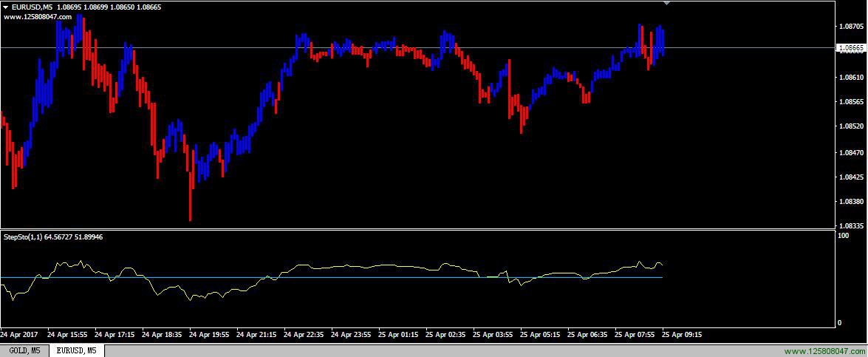Click the 24 Apr 19:55 time label
The width and height of the screenshot is (868, 357).
point(209,335)
